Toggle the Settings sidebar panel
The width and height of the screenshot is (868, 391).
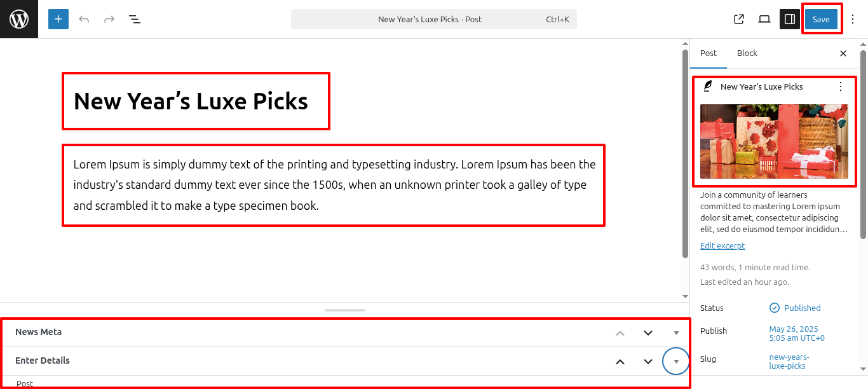790,19
